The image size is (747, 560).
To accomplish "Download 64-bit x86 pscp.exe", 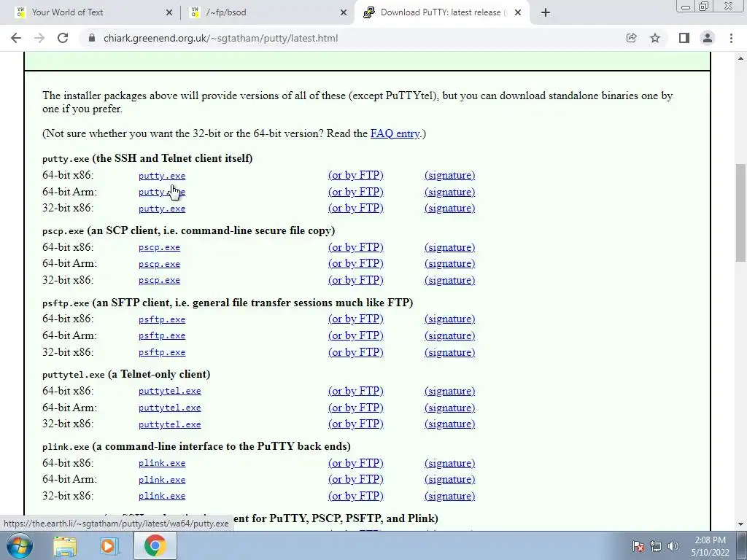I will tap(159, 248).
